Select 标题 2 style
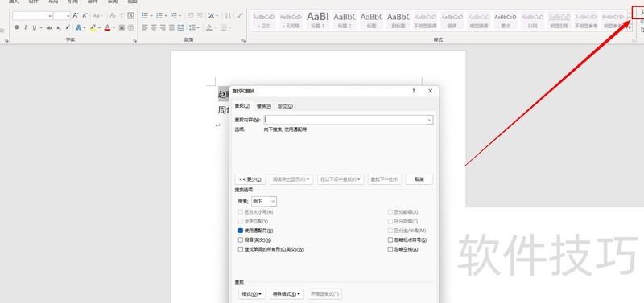 click(345, 20)
